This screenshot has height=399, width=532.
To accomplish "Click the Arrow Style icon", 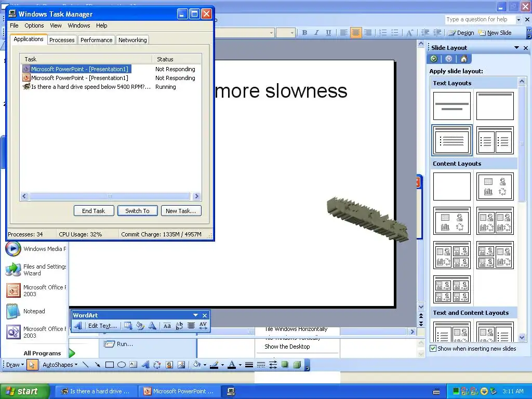I will [273, 365].
